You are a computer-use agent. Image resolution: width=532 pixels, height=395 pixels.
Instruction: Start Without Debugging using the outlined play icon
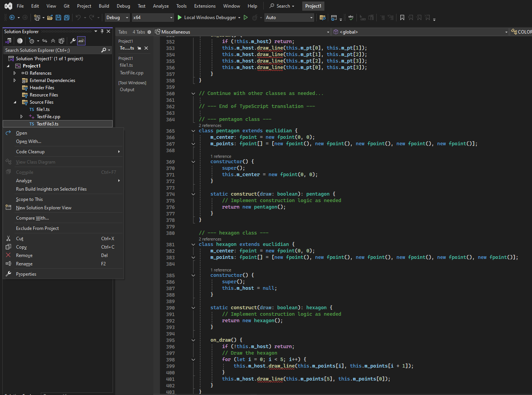click(246, 18)
